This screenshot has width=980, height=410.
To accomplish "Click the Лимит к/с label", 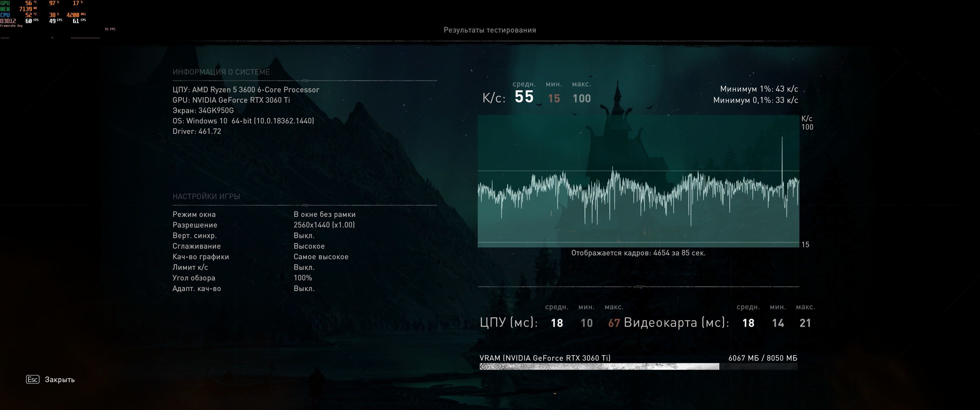I will click(190, 267).
